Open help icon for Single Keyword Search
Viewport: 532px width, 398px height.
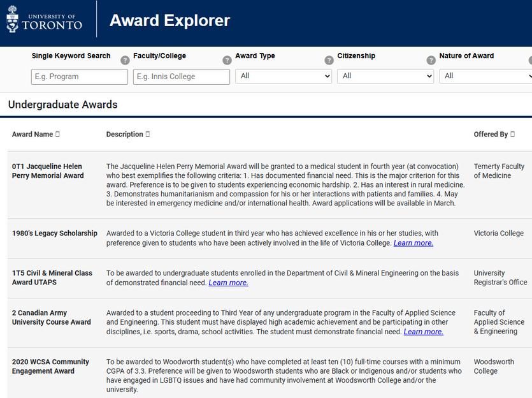coord(125,60)
